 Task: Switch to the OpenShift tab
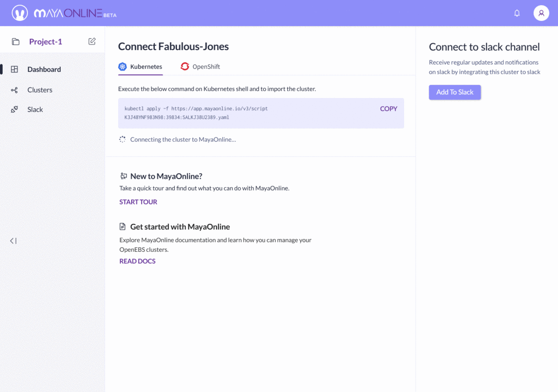coord(200,67)
